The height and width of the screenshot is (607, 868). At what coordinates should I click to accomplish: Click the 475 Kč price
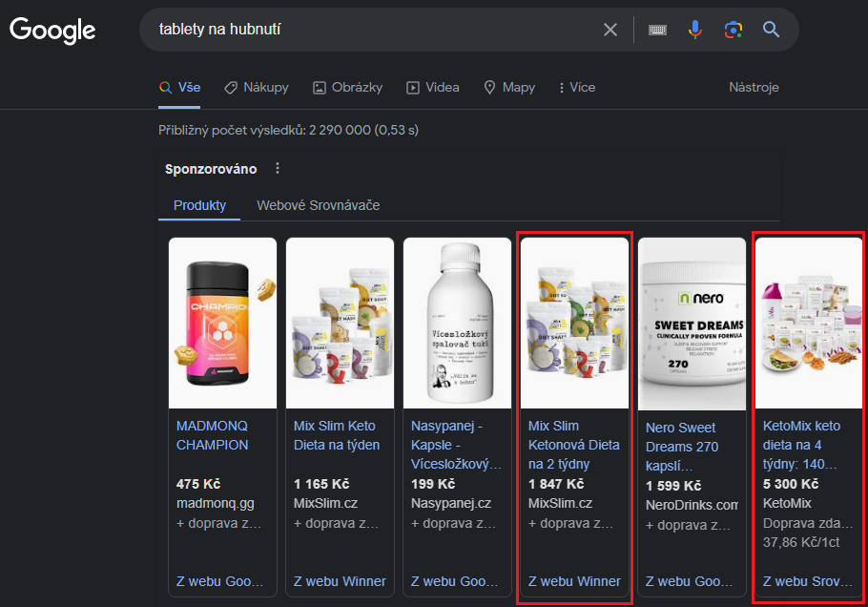[x=198, y=484]
